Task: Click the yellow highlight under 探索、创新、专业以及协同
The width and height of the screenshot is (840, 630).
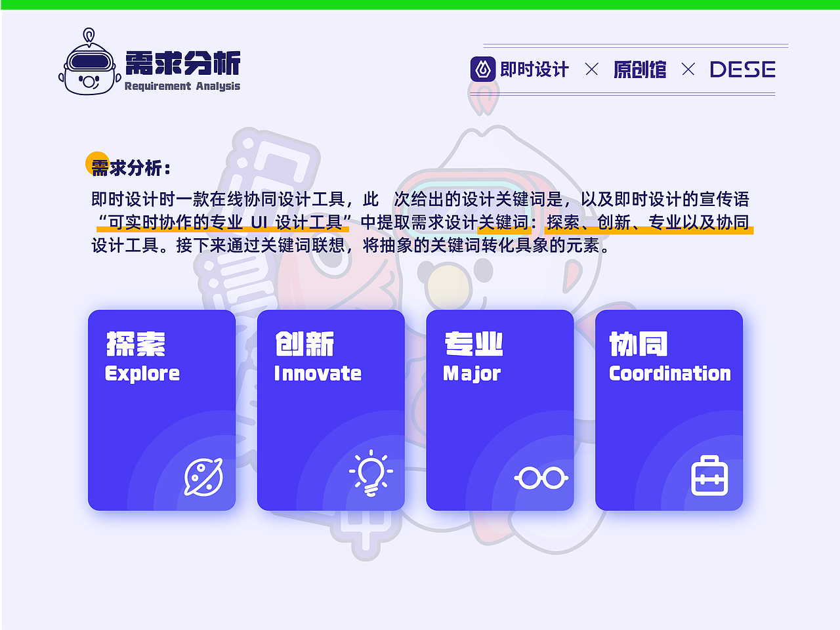Action: (650, 231)
